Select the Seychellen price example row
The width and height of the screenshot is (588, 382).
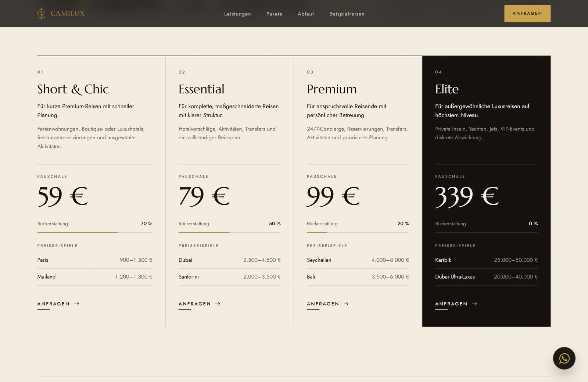point(358,260)
